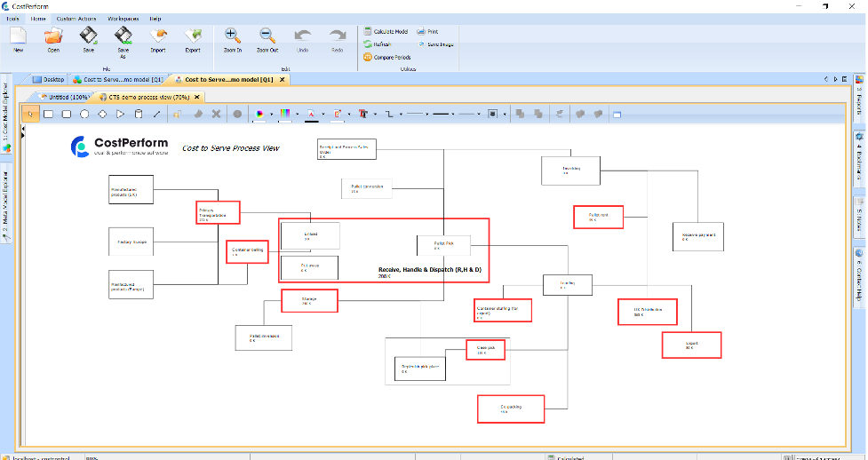This screenshot has width=868, height=460.
Task: Click the Save As icon
Action: (123, 36)
